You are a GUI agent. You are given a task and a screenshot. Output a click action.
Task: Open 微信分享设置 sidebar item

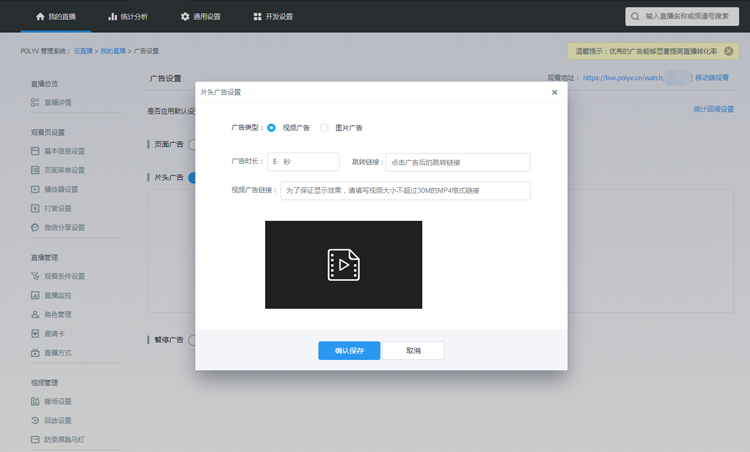[64, 227]
